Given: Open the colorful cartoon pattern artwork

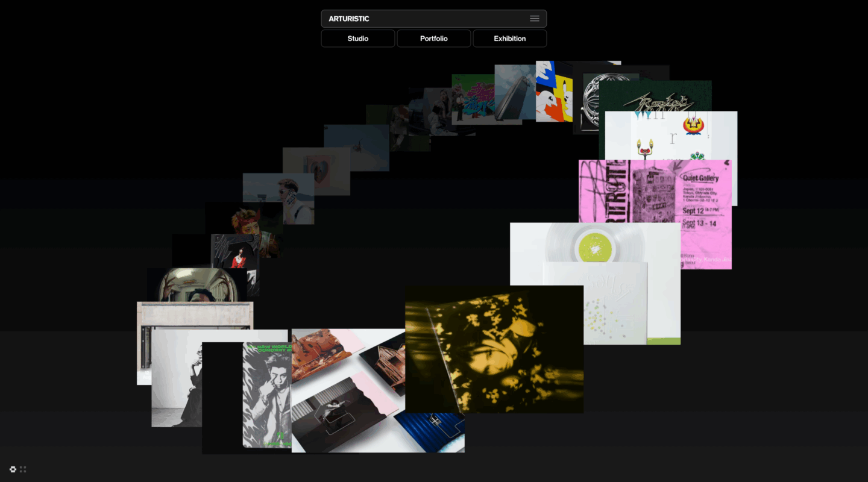Looking at the screenshot, I should pyautogui.click(x=553, y=92).
